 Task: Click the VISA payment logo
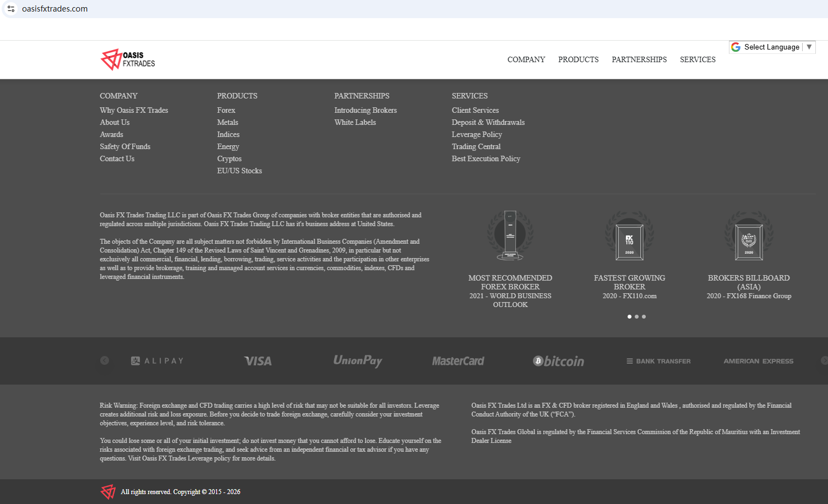258,361
